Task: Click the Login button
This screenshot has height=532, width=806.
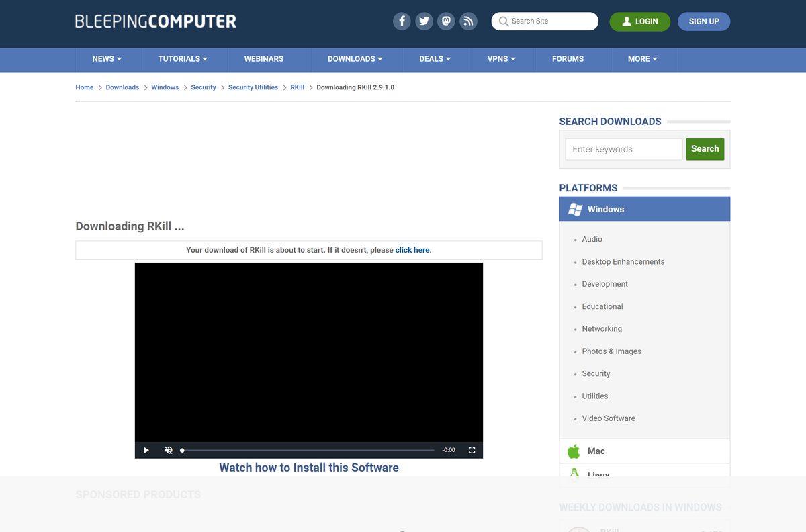Action: [x=640, y=21]
